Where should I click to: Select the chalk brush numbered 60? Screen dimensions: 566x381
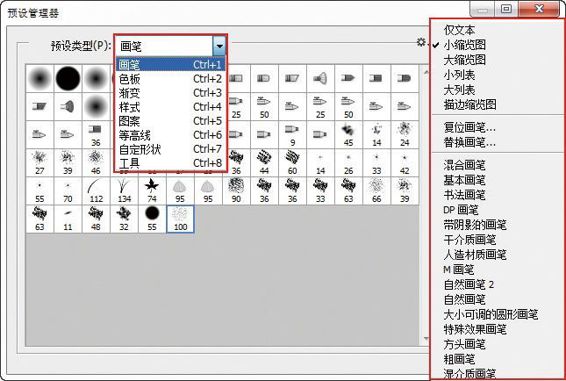coord(292,163)
